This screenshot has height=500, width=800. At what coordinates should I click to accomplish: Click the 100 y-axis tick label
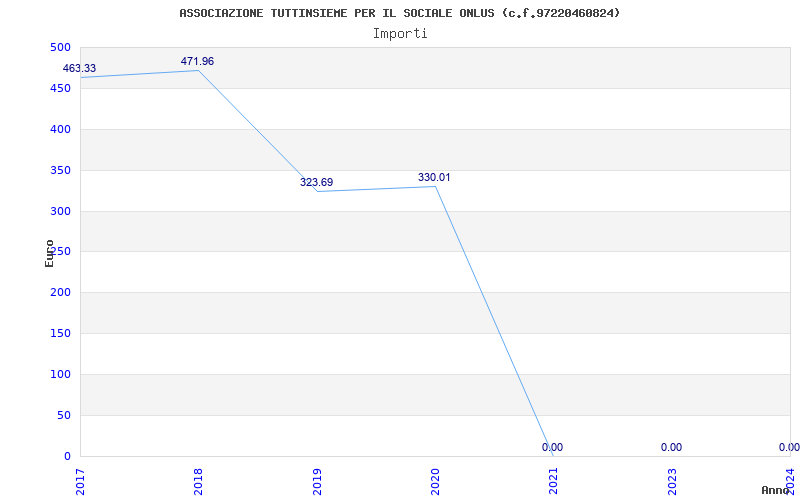coord(60,374)
